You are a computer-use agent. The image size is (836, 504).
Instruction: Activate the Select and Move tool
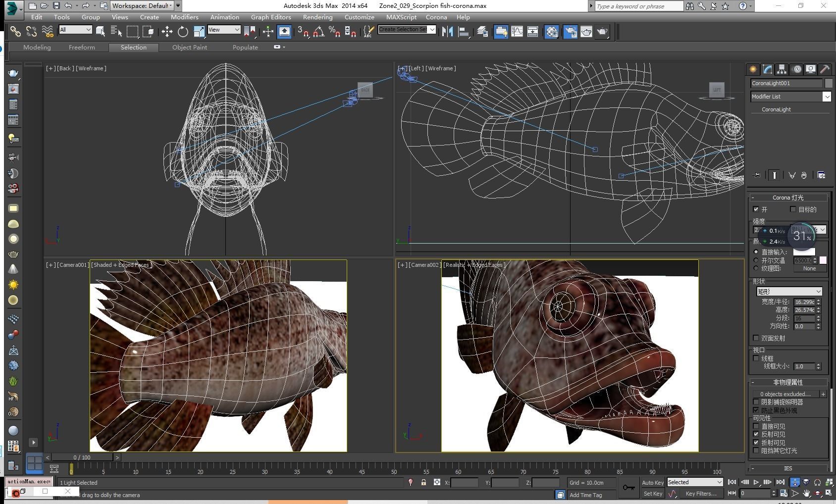[167, 32]
